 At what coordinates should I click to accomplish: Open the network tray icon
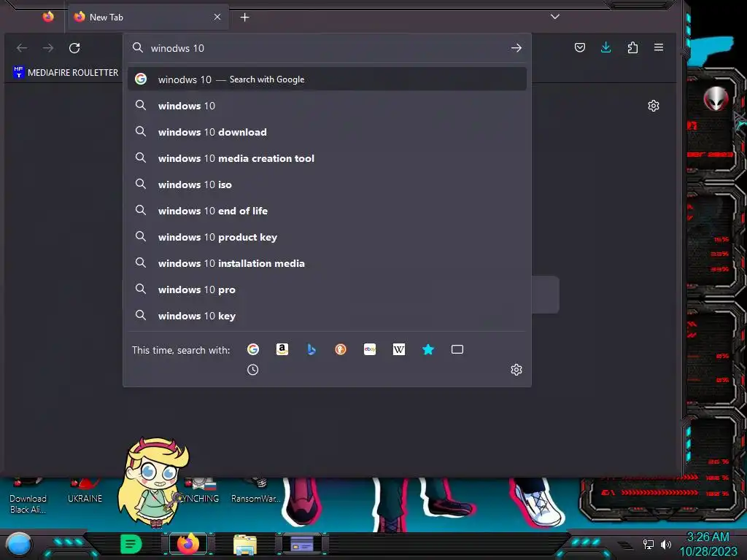point(649,544)
